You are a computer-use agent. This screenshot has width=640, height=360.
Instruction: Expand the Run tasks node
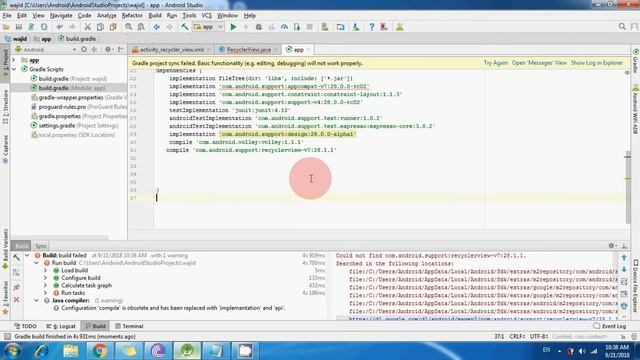46,293
